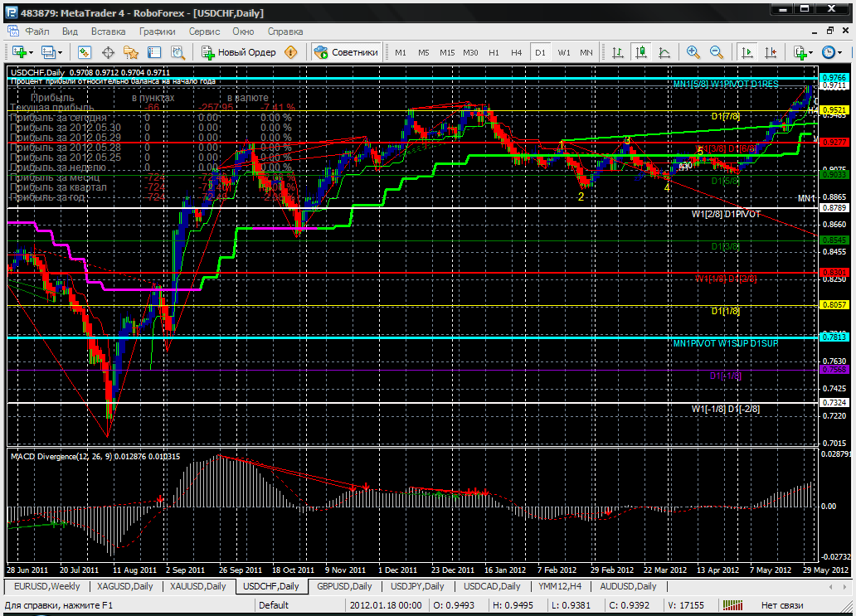Screen dimensions: 856x616
Task: Open the Strategy Tester icon
Action: click(176, 52)
